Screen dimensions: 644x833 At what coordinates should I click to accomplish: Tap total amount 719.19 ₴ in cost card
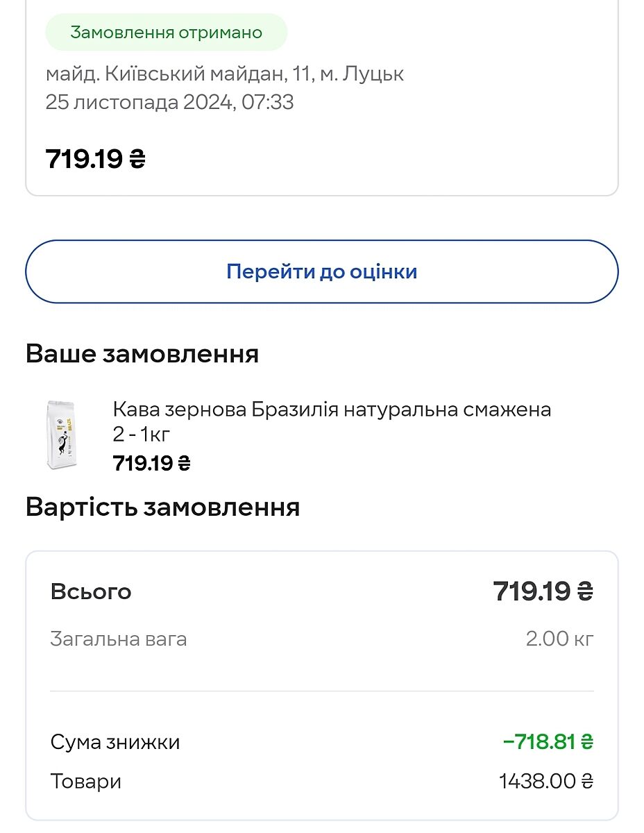[x=543, y=592]
